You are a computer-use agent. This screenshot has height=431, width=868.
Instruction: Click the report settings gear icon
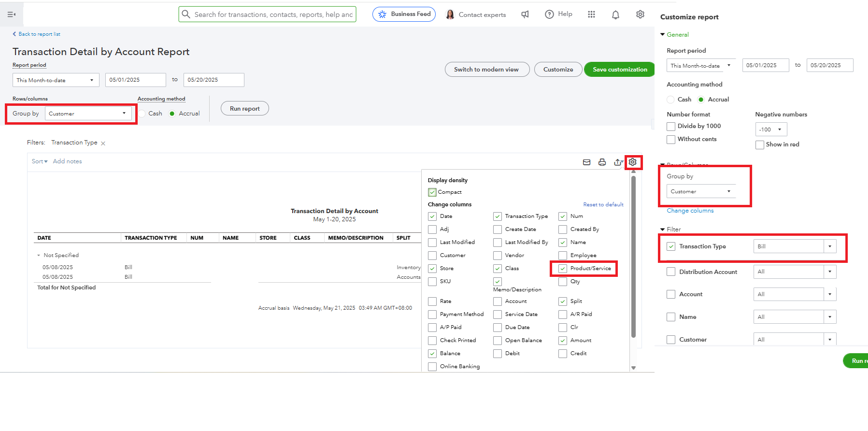(x=633, y=162)
